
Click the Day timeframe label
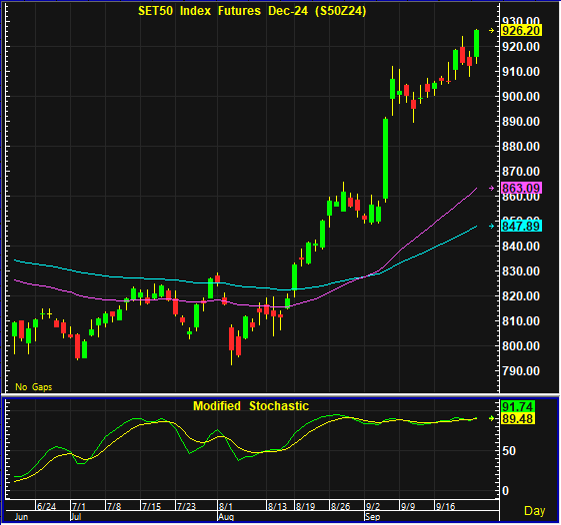pyautogui.click(x=534, y=511)
